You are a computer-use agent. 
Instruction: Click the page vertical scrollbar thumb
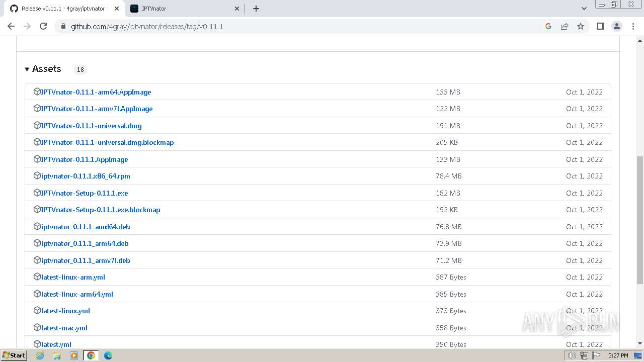point(640,220)
